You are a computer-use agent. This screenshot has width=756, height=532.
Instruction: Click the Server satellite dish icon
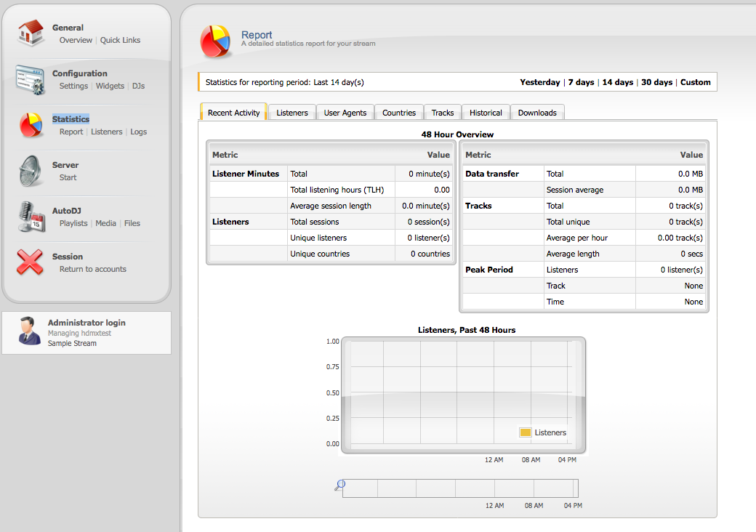point(31,171)
